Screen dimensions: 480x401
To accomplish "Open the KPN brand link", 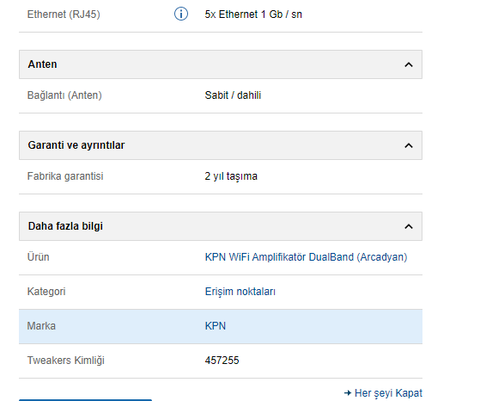I will tap(215, 326).
